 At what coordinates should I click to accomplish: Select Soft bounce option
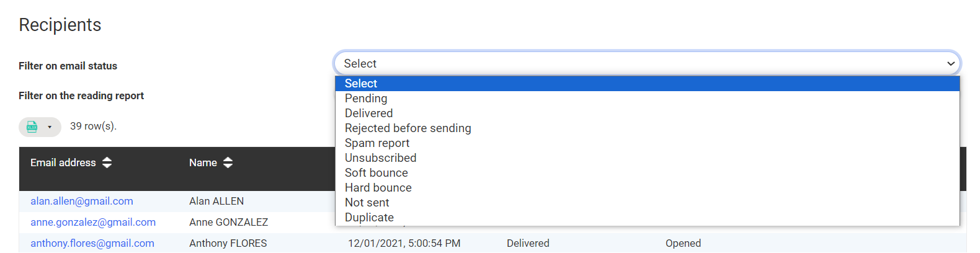click(x=376, y=173)
